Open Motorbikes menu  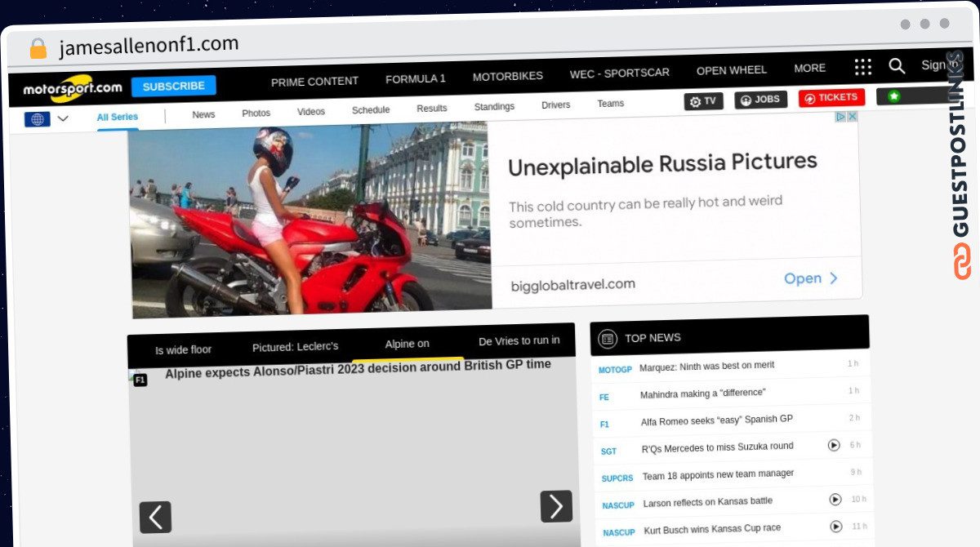click(x=508, y=77)
